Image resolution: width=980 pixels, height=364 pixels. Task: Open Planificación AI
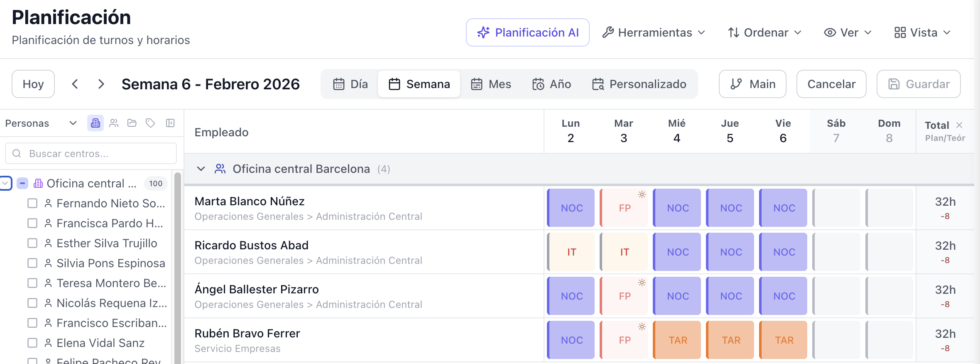click(x=527, y=32)
